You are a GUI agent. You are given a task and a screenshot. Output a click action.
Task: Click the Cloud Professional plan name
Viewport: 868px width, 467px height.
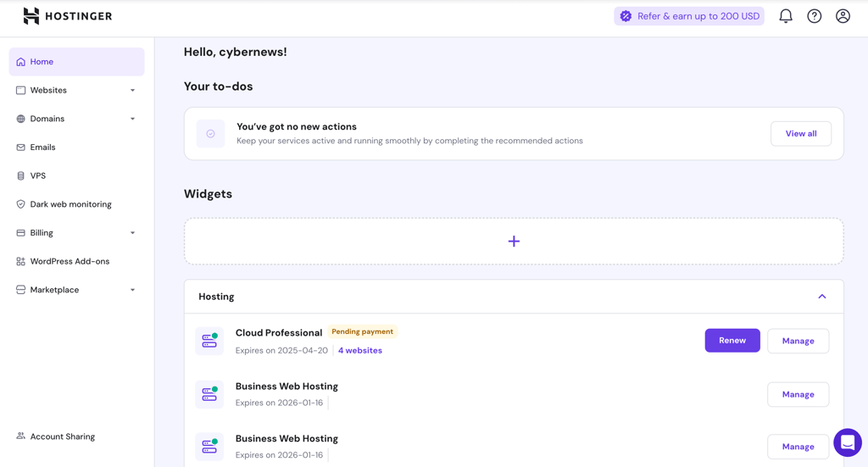coord(278,332)
